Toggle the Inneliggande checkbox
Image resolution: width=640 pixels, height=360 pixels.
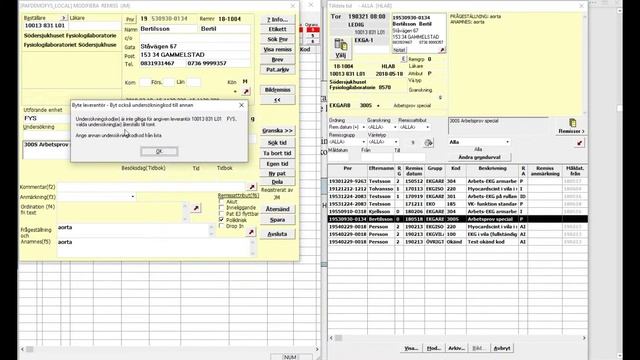point(221,208)
